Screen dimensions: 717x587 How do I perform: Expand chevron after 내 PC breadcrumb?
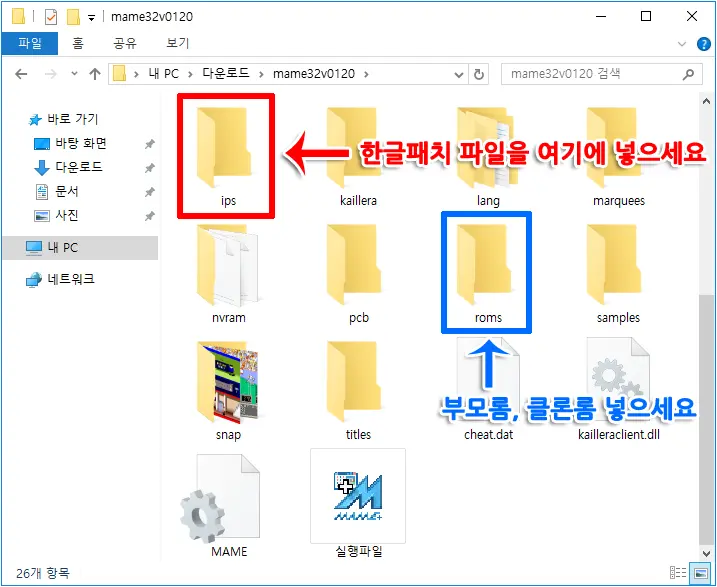coord(190,74)
